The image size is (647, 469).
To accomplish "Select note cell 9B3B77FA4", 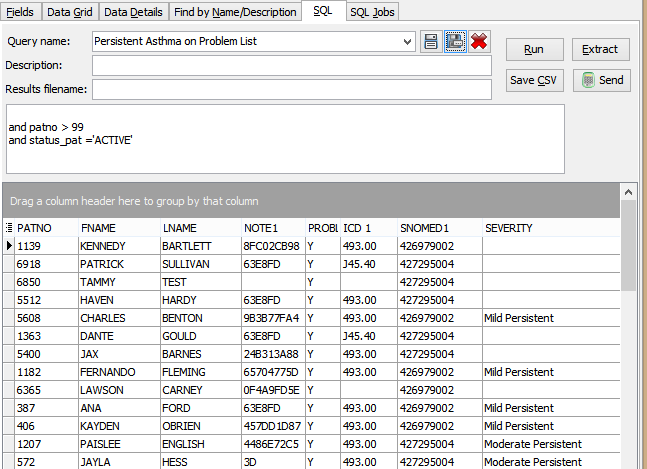I will tap(273, 318).
